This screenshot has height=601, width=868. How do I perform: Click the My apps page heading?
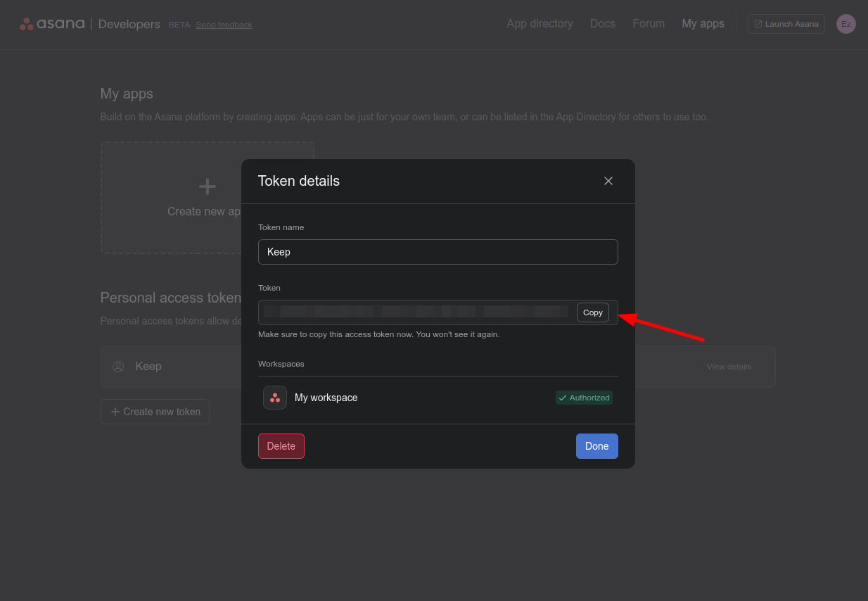(x=127, y=94)
